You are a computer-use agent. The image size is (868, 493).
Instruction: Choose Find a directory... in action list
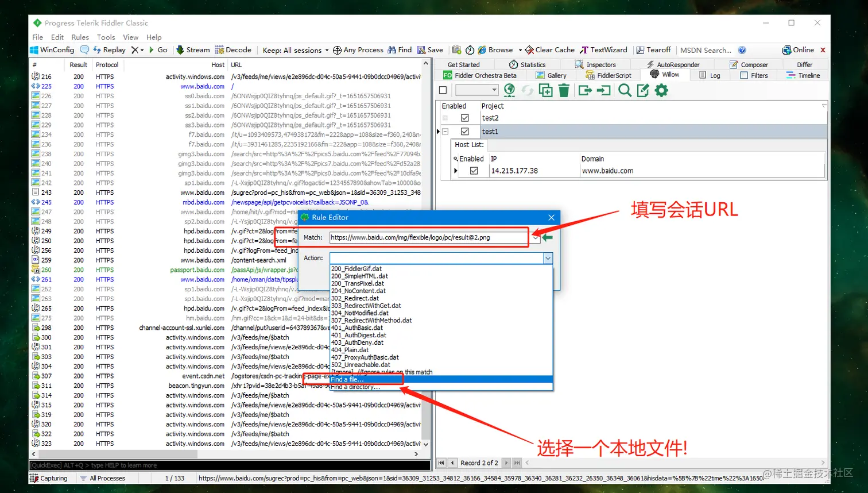(441, 387)
